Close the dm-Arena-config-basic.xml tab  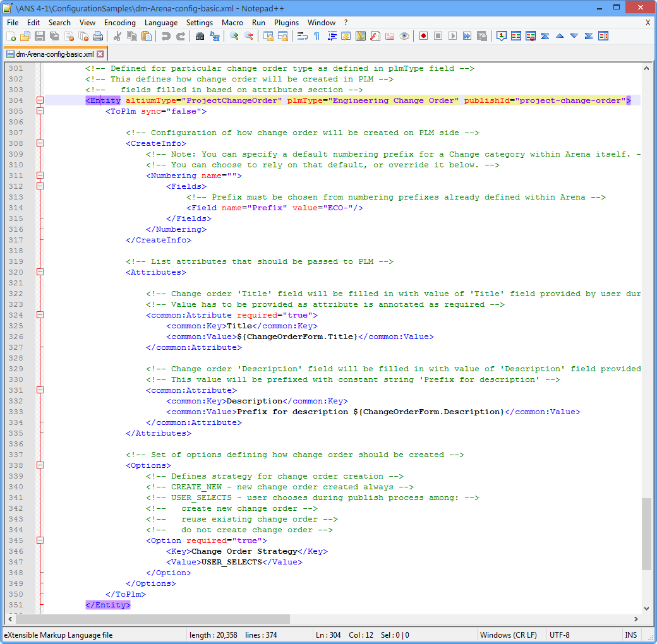(100, 54)
